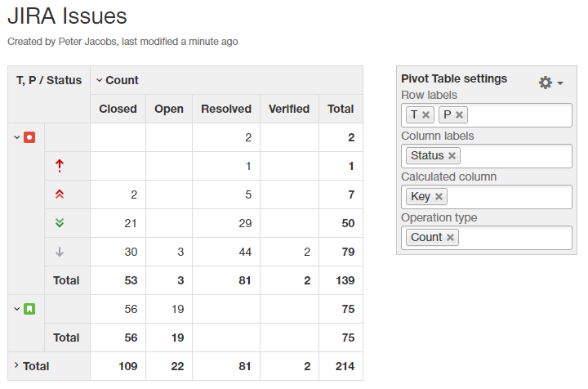
Task: Click the Story group Total row label
Action: (x=66, y=338)
